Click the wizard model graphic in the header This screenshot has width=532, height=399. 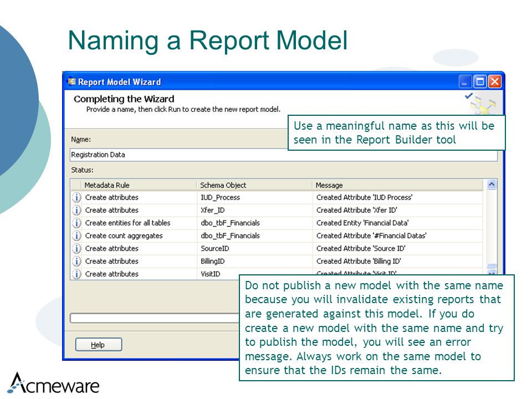pos(482,104)
